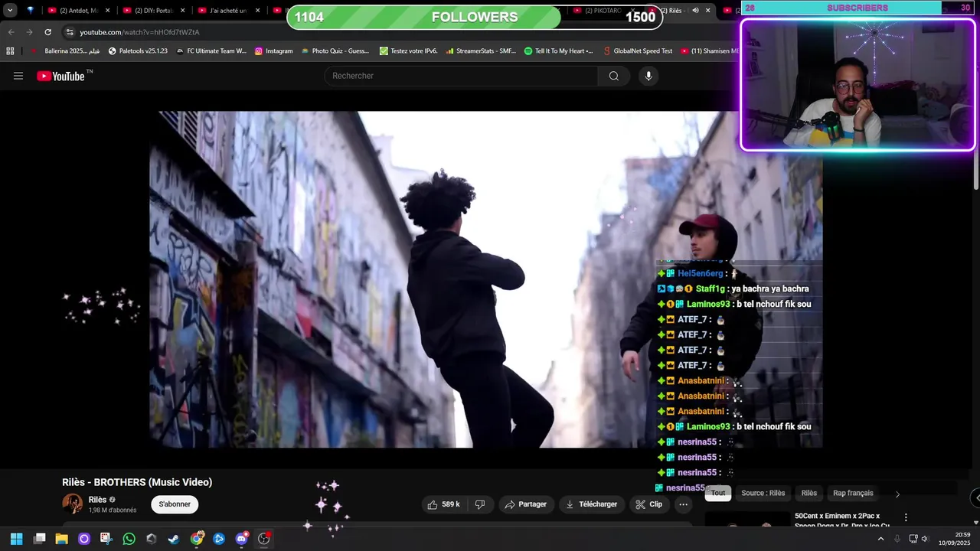Open the 50Cent x Eminem recommended video
Viewport: 980px width, 551px height.
tap(842, 520)
